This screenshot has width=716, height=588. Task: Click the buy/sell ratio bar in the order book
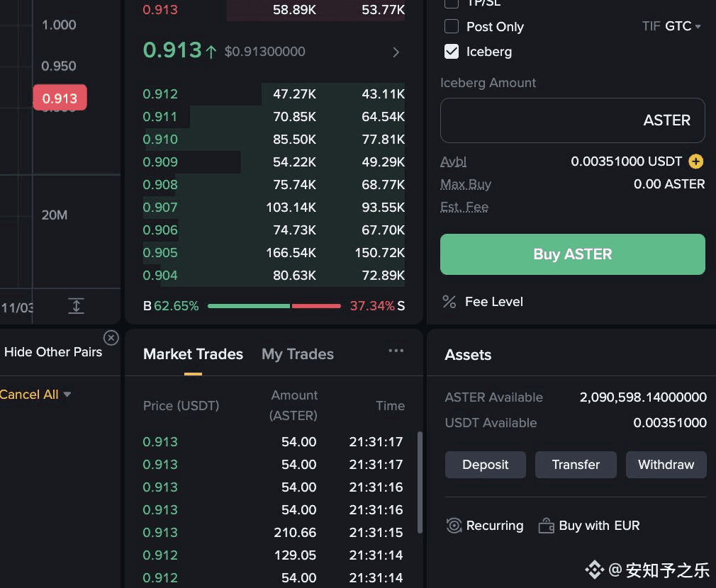(274, 306)
